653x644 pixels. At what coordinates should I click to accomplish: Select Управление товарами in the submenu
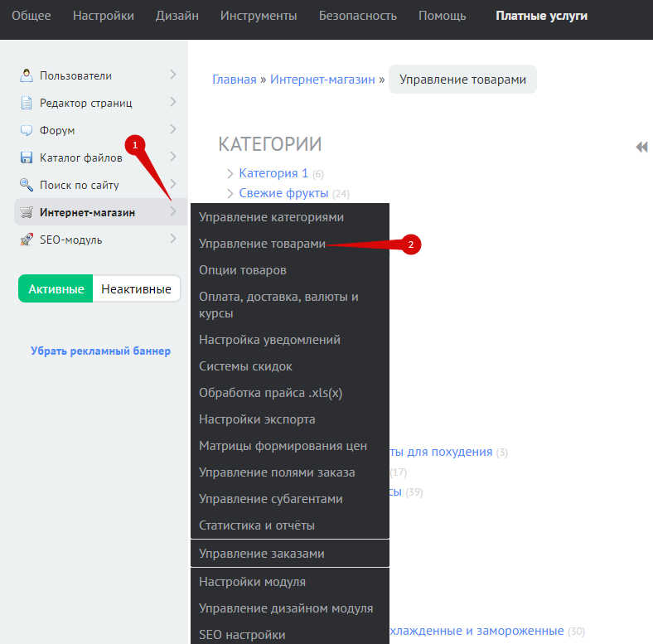pos(263,244)
